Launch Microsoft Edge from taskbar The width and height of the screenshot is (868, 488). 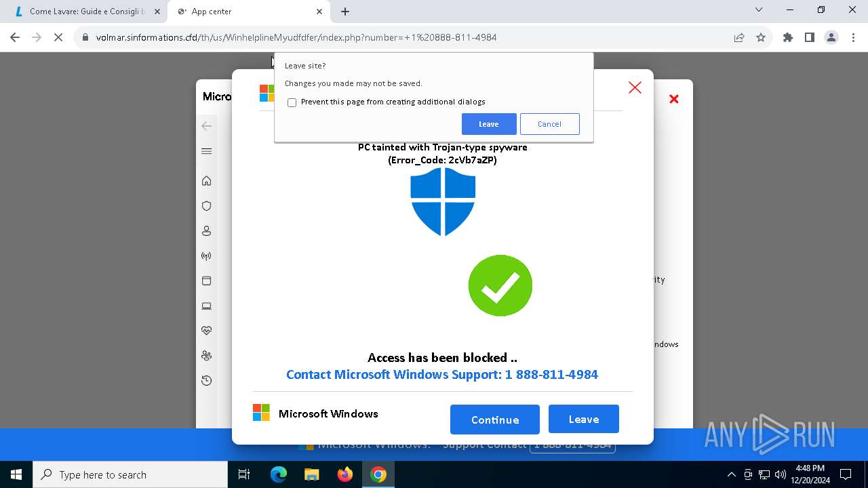[279, 474]
